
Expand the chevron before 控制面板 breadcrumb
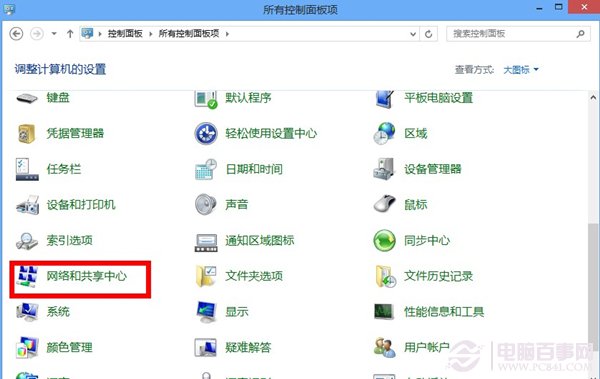(x=100, y=34)
